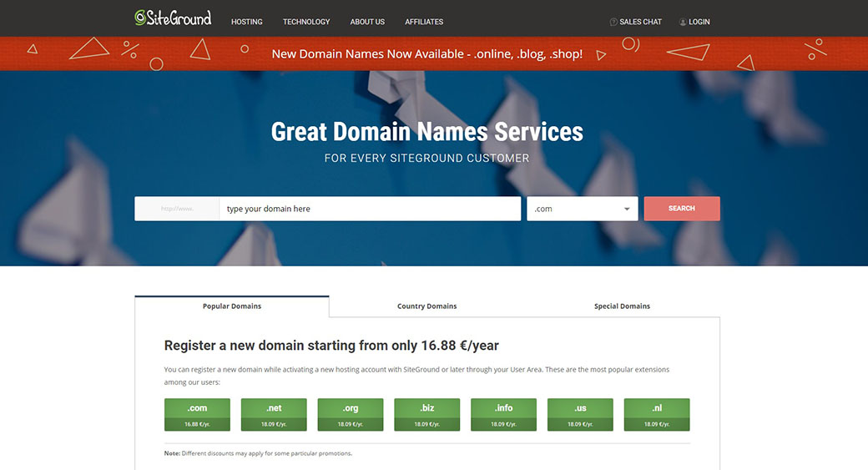This screenshot has height=470, width=868.
Task: Click the new domain names promo banner
Action: click(x=427, y=54)
